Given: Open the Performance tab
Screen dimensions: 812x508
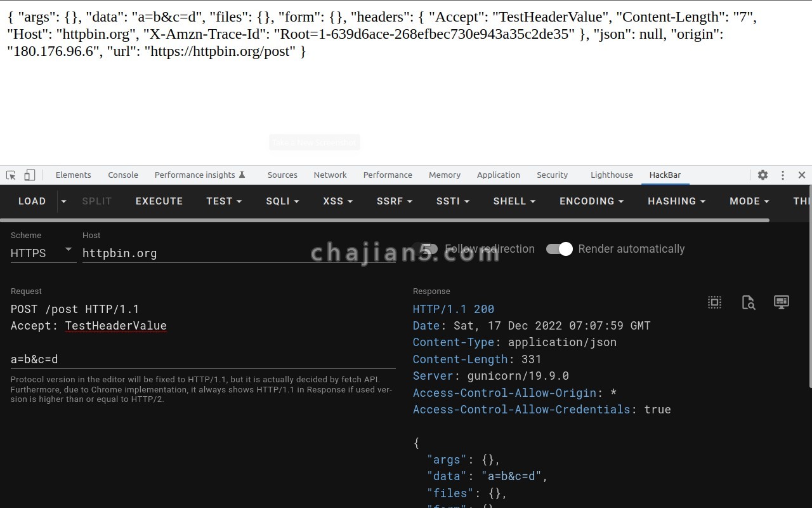Looking at the screenshot, I should [388, 175].
